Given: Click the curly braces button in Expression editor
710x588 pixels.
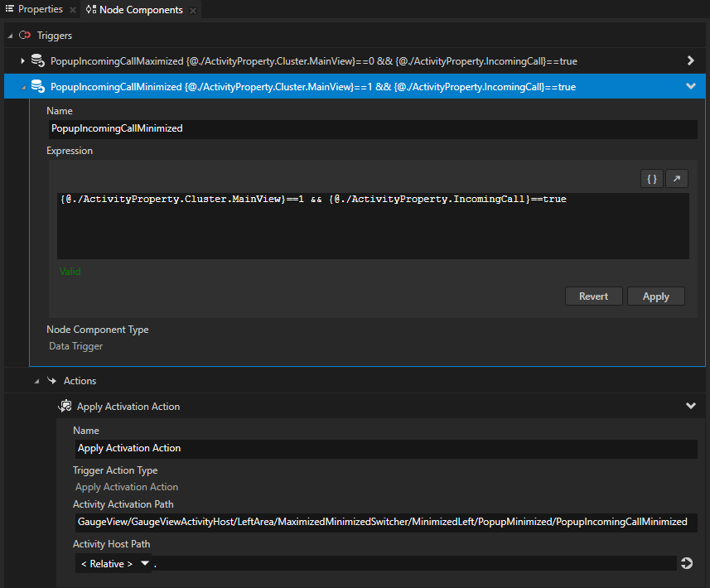Looking at the screenshot, I should coord(652,178).
